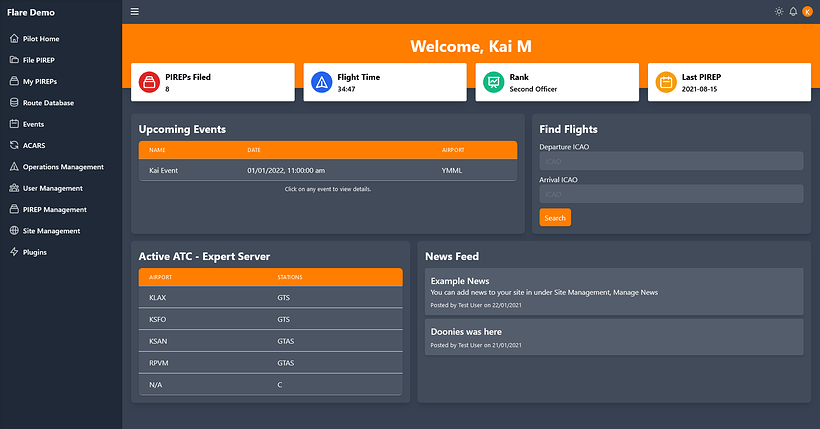
Task: Open the orange K user avatar
Action: tap(807, 12)
